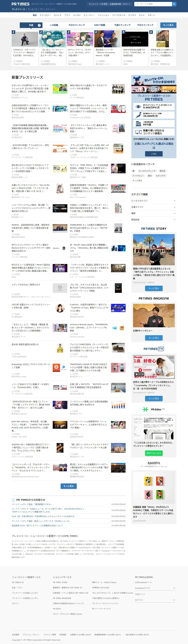Open the TV-CM 放映中 banner image
This screenshot has width=188, height=644.
click(x=154, y=84)
